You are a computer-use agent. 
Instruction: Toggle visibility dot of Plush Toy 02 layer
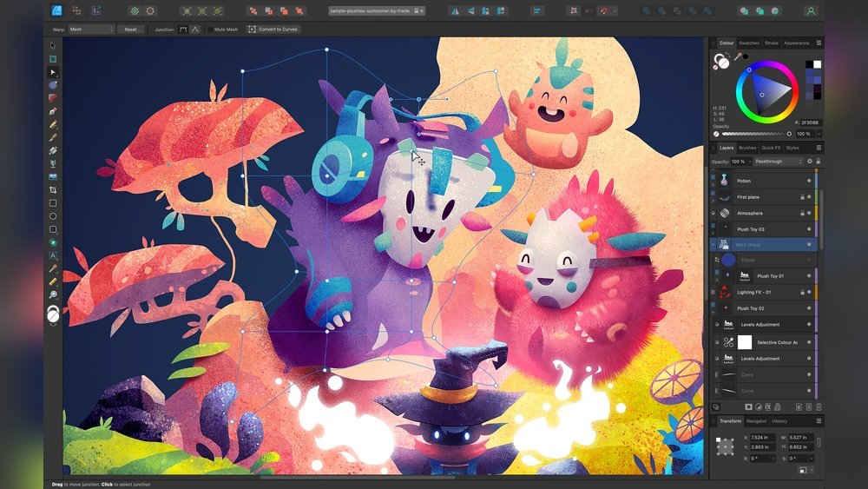(x=809, y=308)
